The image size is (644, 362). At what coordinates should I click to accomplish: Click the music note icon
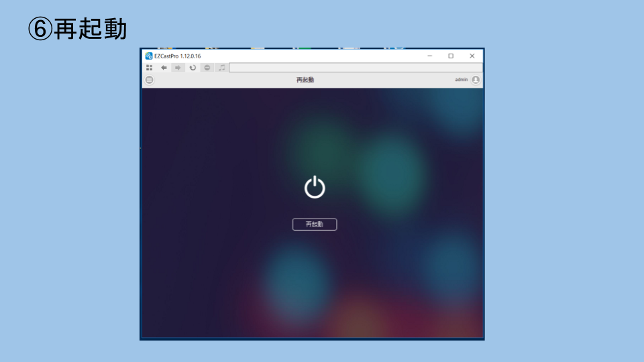(x=221, y=68)
